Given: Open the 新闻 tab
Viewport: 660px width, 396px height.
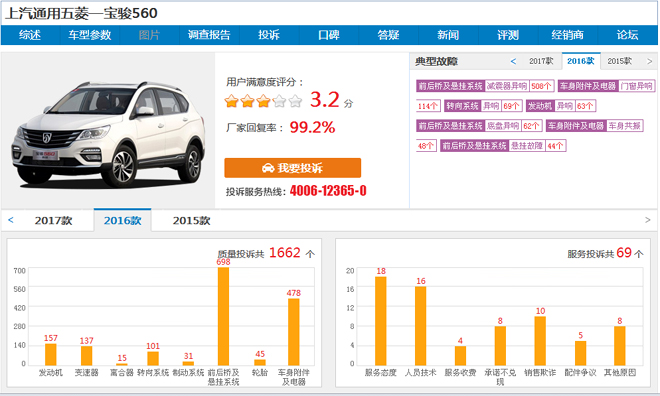Looking at the screenshot, I should click(x=448, y=35).
